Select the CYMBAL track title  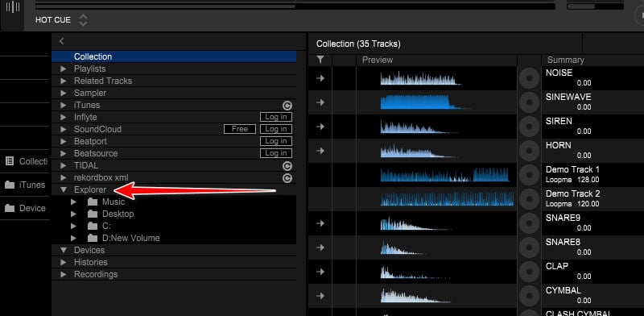tap(563, 290)
